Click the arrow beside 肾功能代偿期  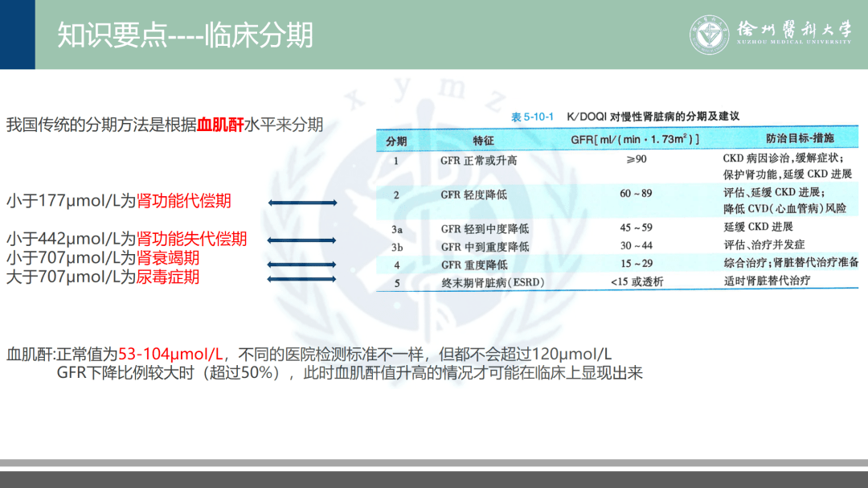coord(304,203)
